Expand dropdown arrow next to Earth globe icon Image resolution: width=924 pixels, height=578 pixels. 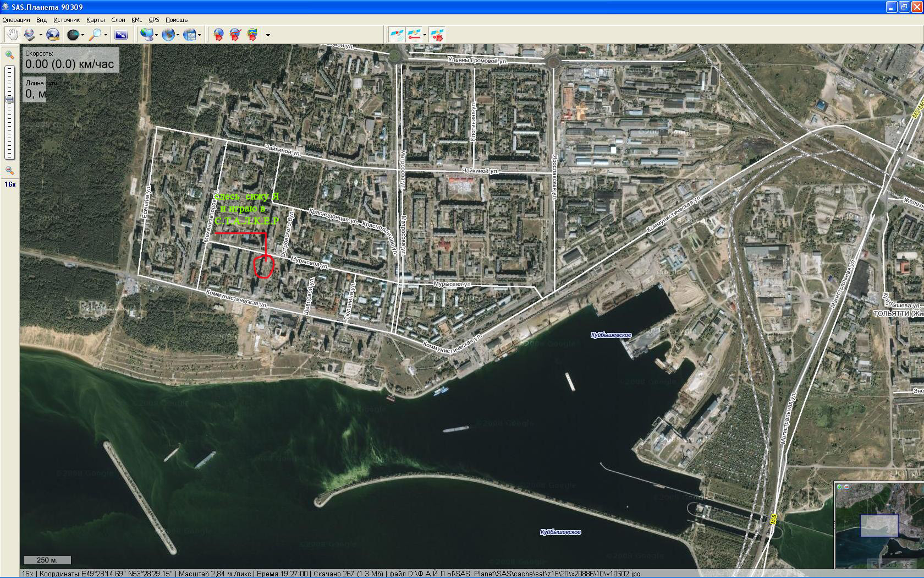178,35
